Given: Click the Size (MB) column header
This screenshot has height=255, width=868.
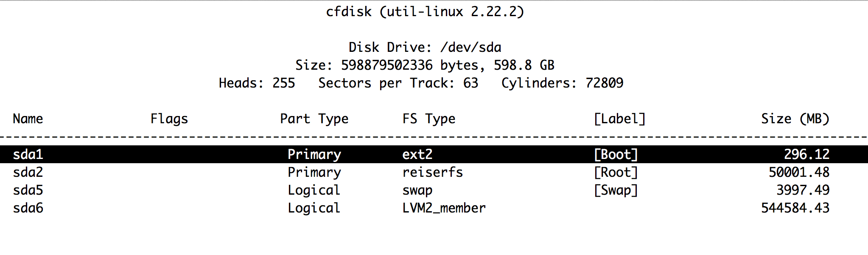Looking at the screenshot, I should (795, 119).
